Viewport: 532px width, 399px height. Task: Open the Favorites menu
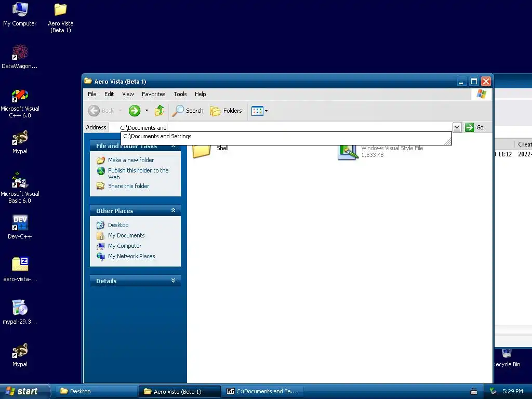(x=153, y=94)
